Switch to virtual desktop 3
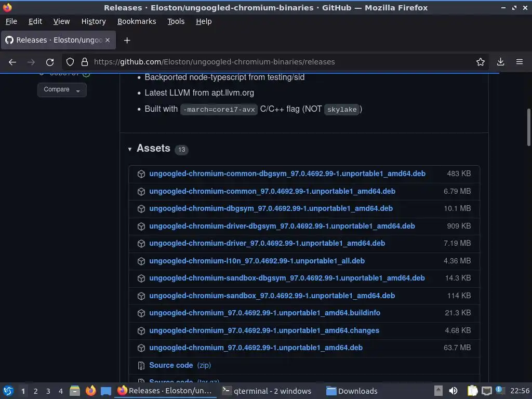Image resolution: width=532 pixels, height=399 pixels. (48, 391)
